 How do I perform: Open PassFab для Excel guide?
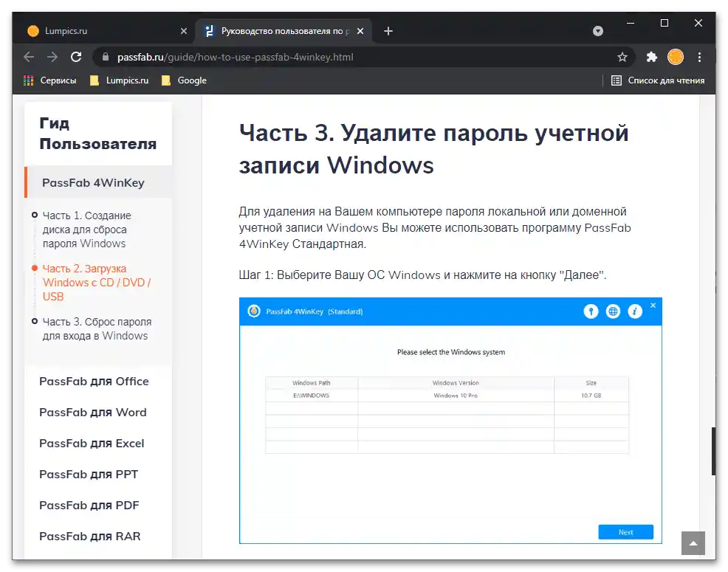pos(92,444)
